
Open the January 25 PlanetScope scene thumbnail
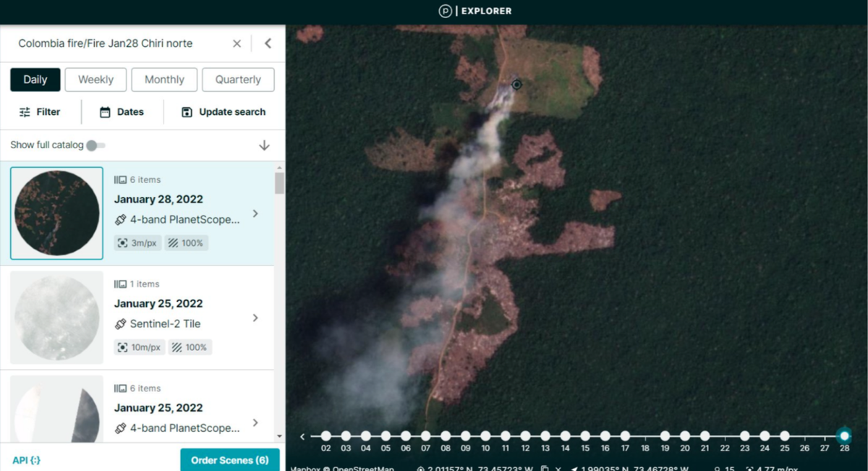coord(56,409)
